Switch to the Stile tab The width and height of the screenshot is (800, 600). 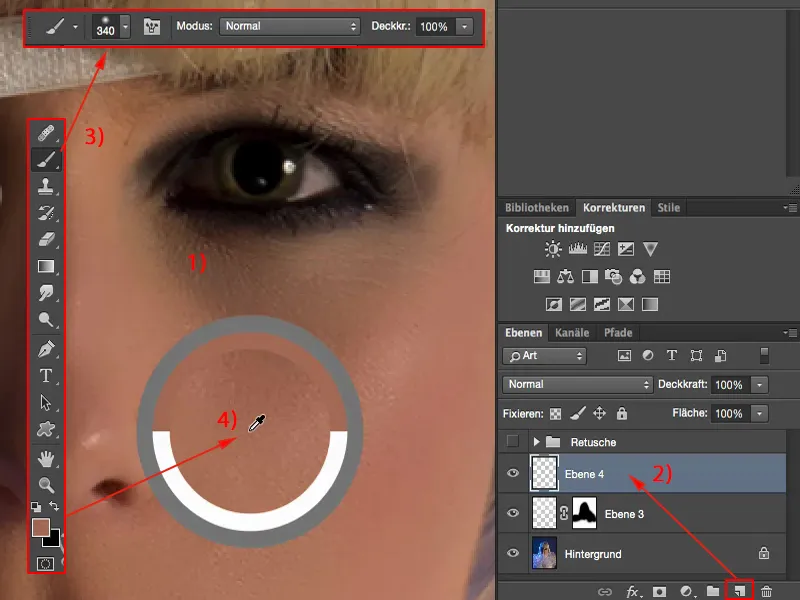point(668,208)
